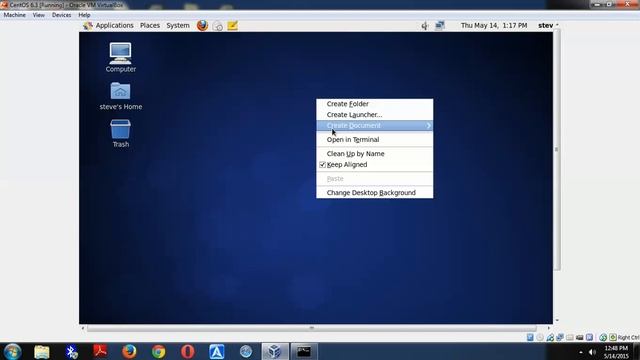Click the horizontal scrollbar of the VM window
This screenshot has height=360, width=640.
pos(311,328)
